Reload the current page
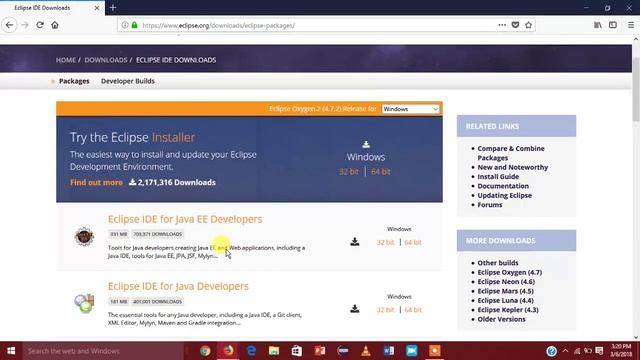 click(x=40, y=25)
